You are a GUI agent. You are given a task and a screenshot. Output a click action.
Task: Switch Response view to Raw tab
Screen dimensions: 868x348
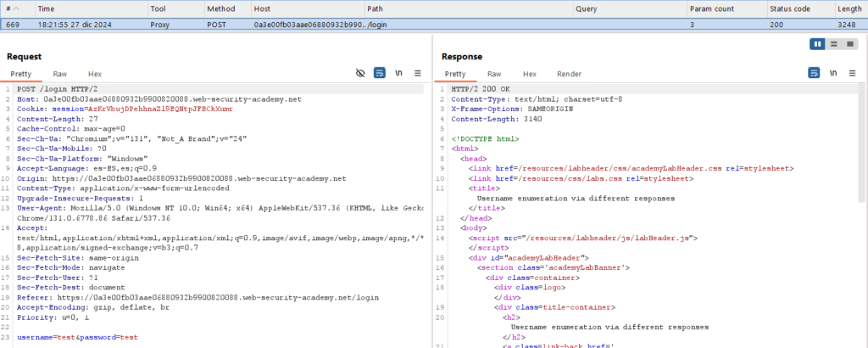pyautogui.click(x=494, y=74)
